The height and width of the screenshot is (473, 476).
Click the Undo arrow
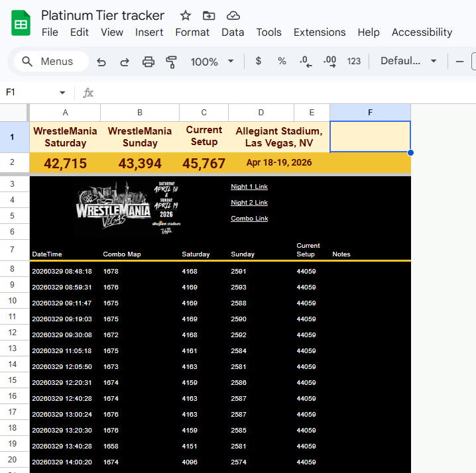coord(101,62)
